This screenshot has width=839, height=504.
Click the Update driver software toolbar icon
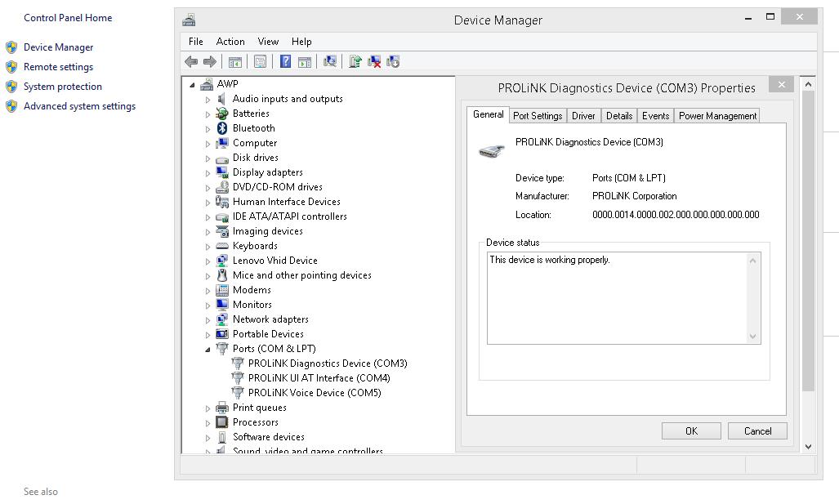(x=355, y=61)
